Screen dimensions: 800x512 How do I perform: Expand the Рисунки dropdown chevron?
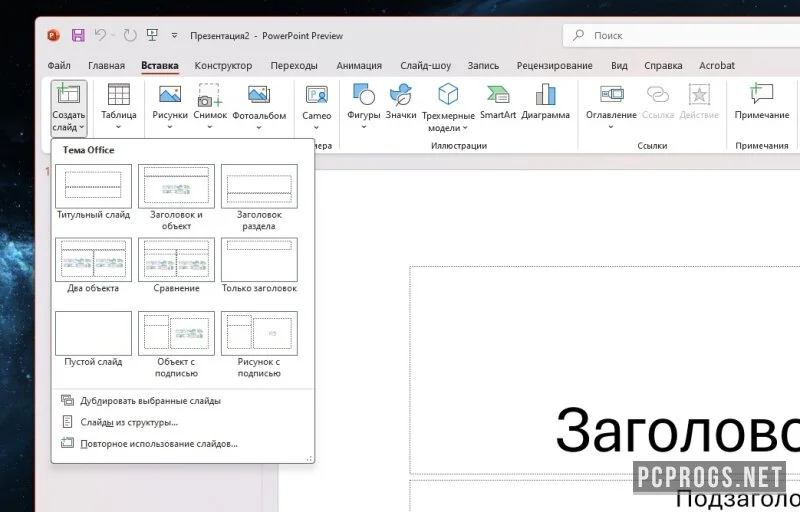coord(170,127)
